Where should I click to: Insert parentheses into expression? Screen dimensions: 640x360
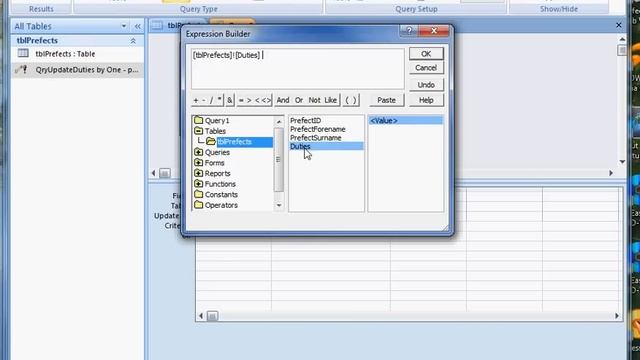351,100
